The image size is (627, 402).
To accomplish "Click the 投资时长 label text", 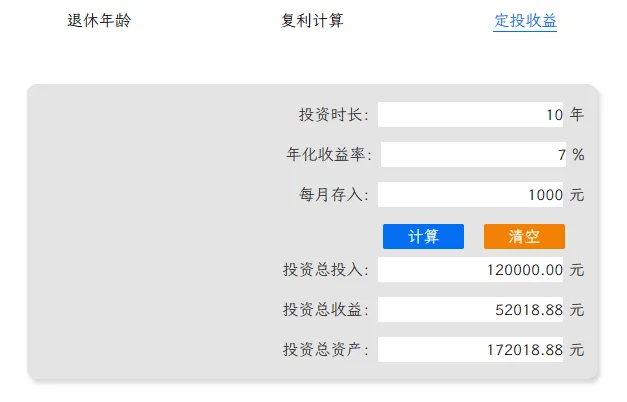I will click(x=334, y=115).
